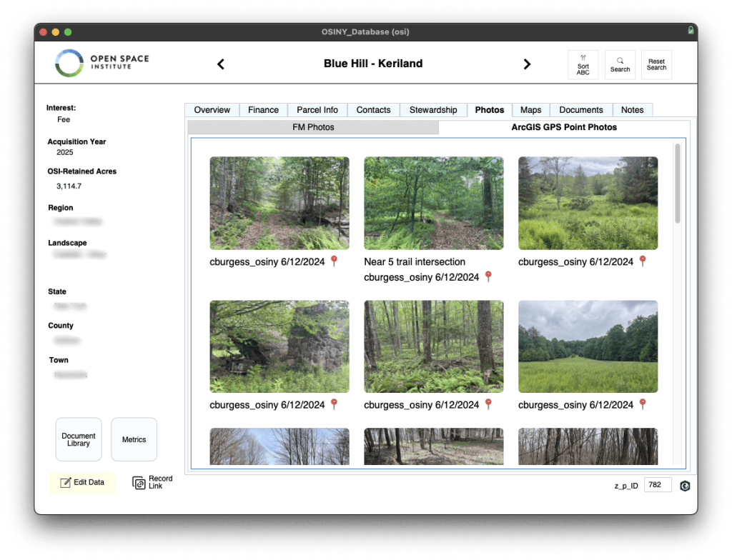Switch to the Maps tab
Viewport: 732px width, 560px height.
pos(530,110)
